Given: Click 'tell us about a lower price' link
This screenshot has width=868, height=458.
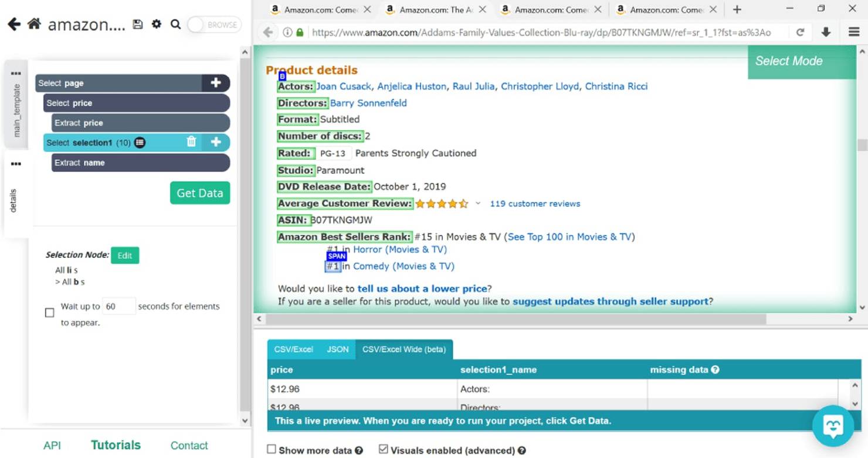Looking at the screenshot, I should click(422, 289).
